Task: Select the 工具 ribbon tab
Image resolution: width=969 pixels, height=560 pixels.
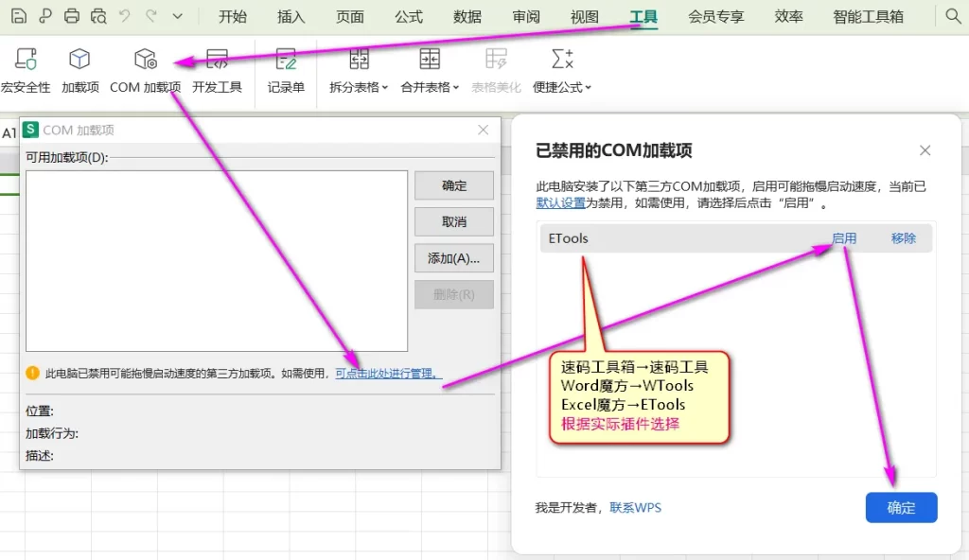Action: tap(643, 17)
